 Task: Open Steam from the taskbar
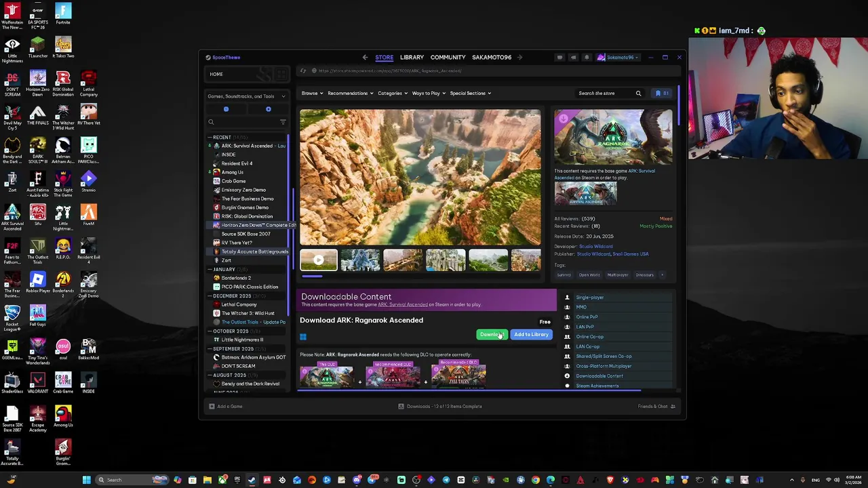(252, 480)
